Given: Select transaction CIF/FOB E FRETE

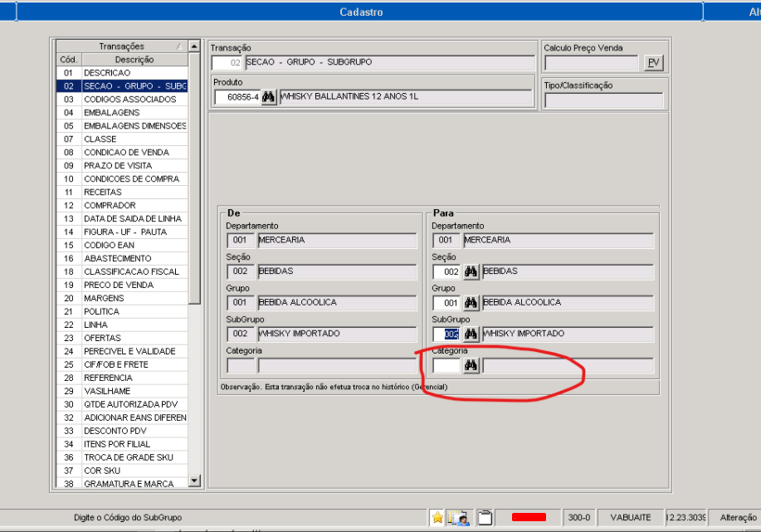Looking at the screenshot, I should tap(122, 364).
